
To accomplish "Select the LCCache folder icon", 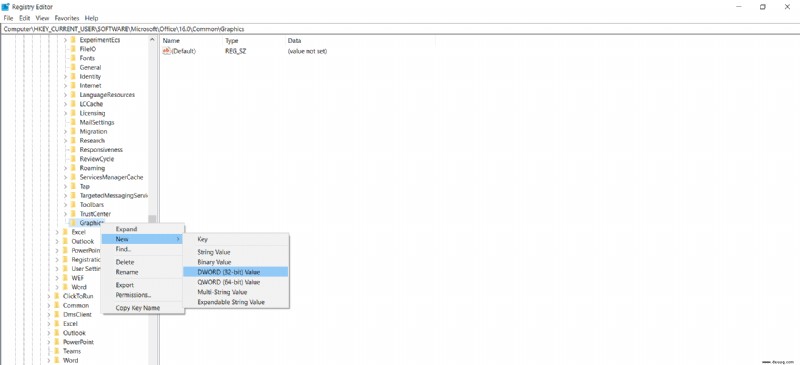I will point(73,104).
